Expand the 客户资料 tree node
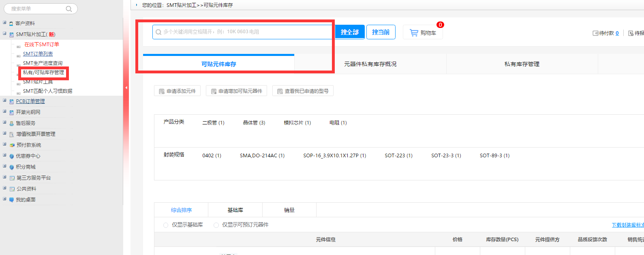 tap(4, 23)
